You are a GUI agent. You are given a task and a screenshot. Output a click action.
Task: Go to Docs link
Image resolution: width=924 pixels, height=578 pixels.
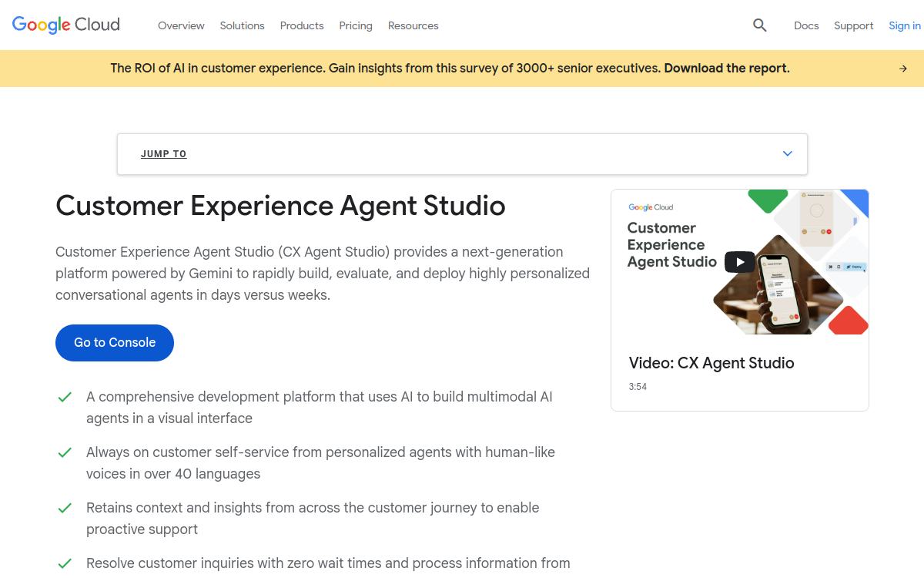[x=806, y=25]
